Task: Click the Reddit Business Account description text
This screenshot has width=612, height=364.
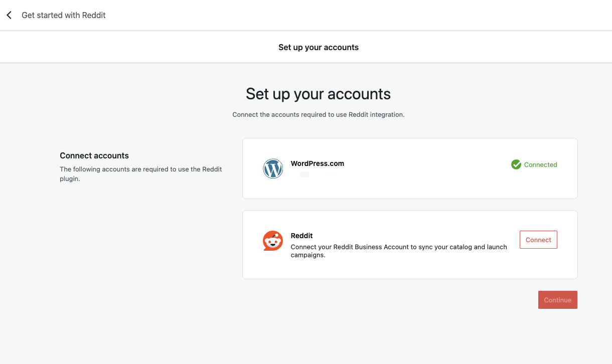Action: 399,251
